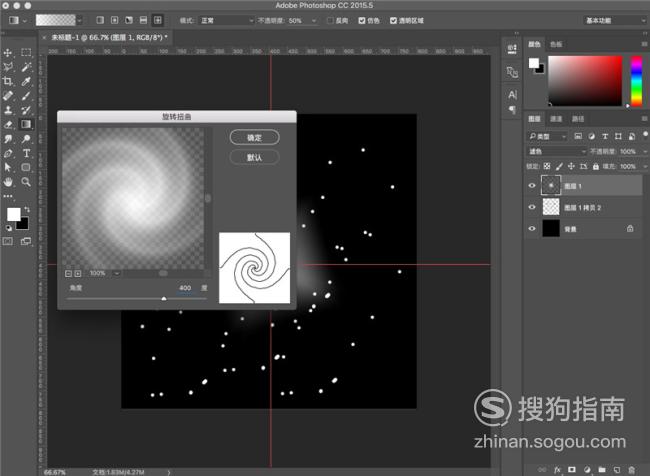This screenshot has width=650, height=476.
Task: Toggle layer filtering on/off switch
Action: [x=645, y=134]
